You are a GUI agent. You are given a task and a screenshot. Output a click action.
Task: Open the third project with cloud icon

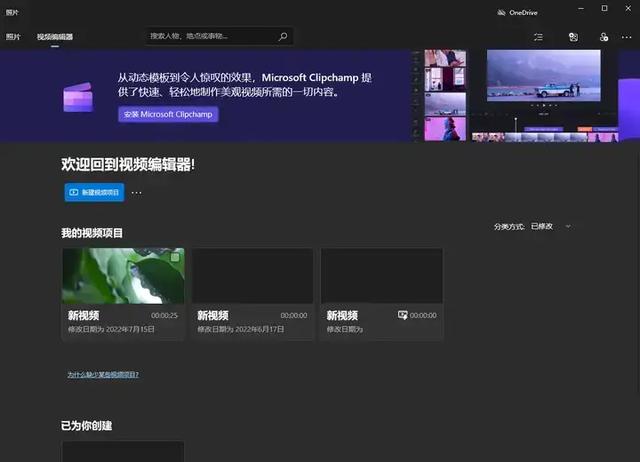point(382,294)
